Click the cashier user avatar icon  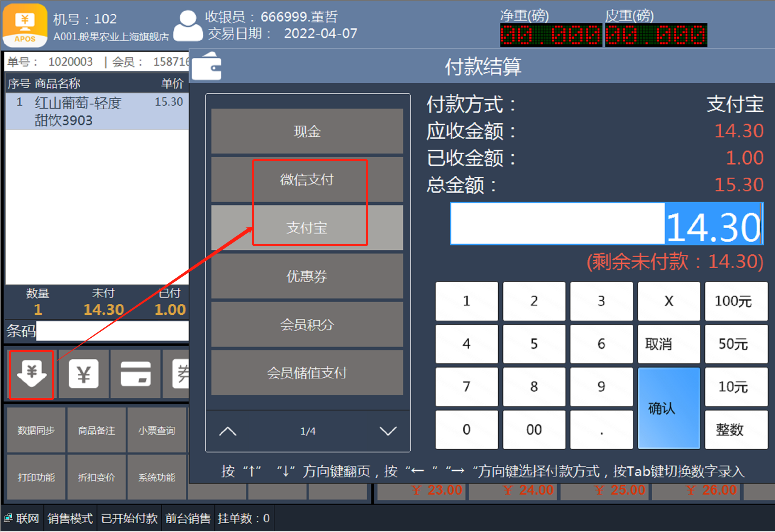click(x=188, y=26)
